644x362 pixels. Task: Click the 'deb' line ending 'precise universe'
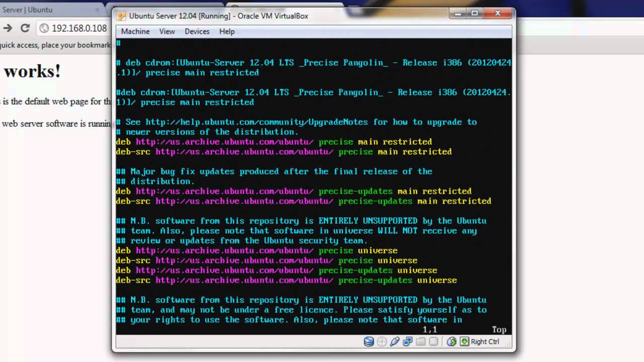(x=257, y=250)
